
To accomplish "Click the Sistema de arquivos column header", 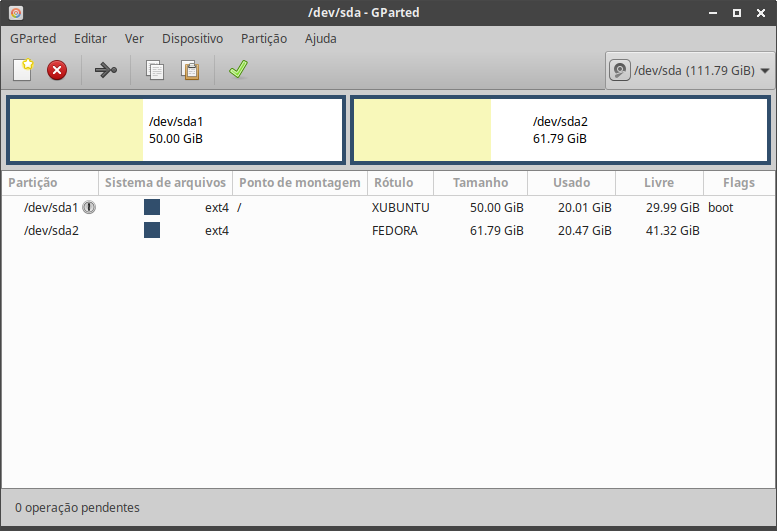I will 166,183.
